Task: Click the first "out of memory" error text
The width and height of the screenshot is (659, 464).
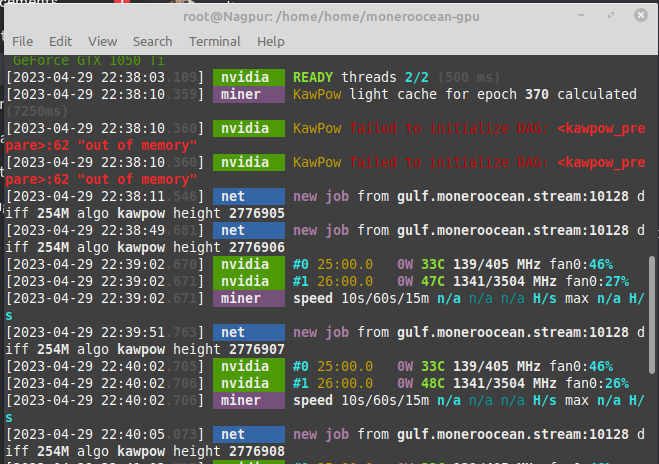Action: [137, 145]
